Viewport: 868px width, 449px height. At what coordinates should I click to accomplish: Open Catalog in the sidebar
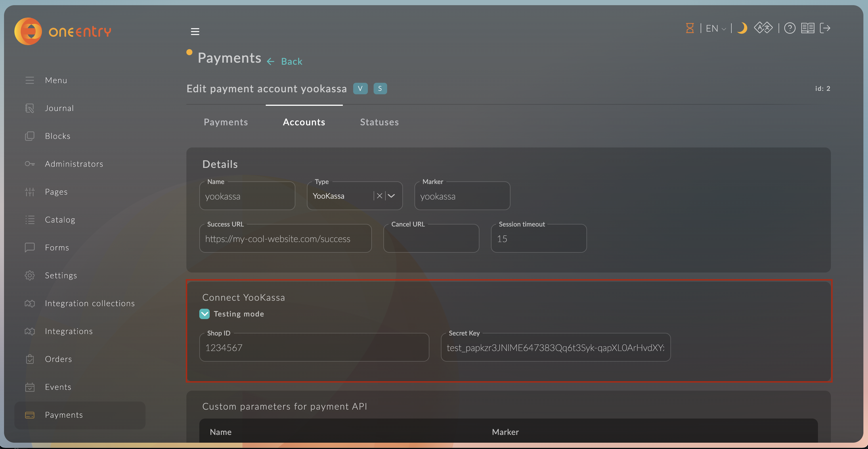pos(60,220)
